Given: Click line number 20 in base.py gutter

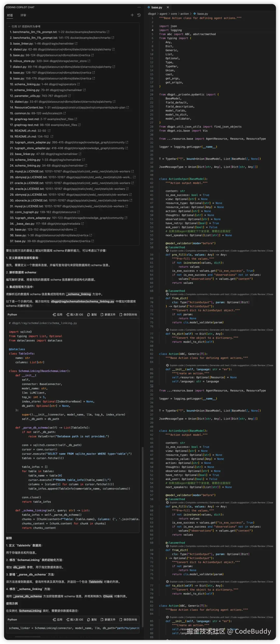Looking at the screenshot, I should click(152, 95).
